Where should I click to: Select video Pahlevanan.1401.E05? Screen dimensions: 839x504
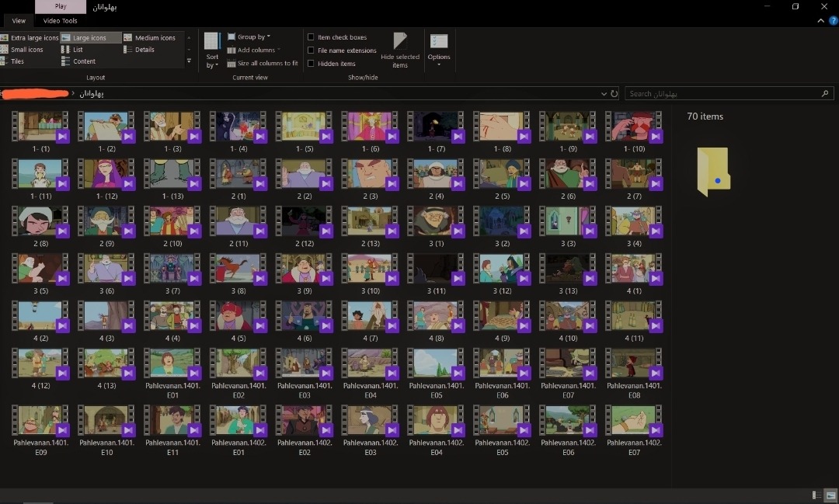pos(436,374)
